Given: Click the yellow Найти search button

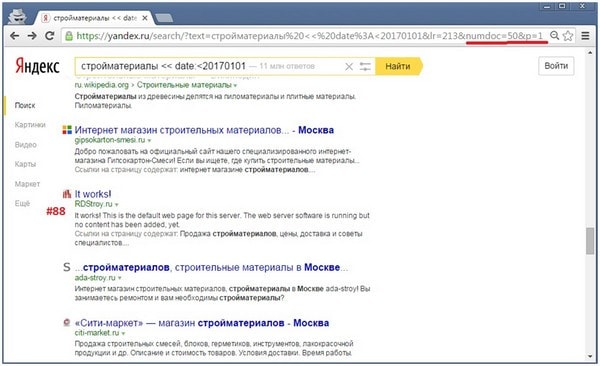Looking at the screenshot, I should [398, 66].
